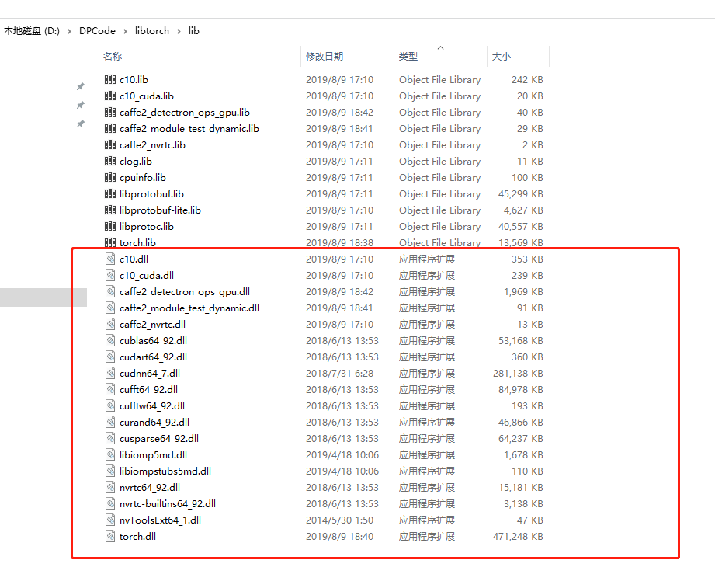Click the libprotobuf.lib library icon
Screen dimensions: 715x588
coord(109,194)
